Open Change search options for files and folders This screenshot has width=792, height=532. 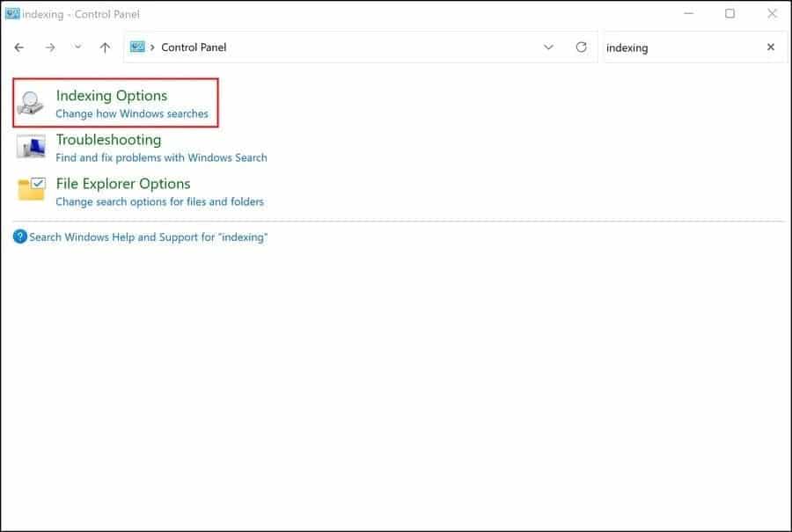(158, 201)
